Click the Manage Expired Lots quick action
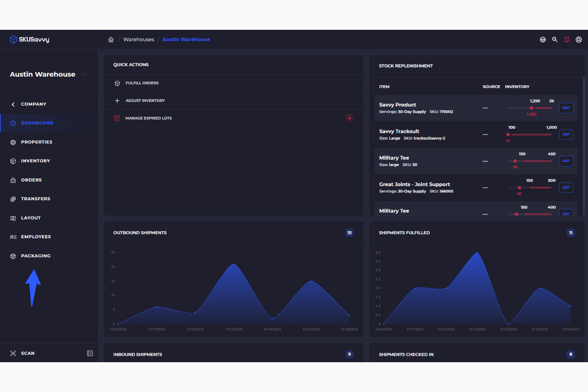This screenshot has width=588, height=392. click(234, 118)
